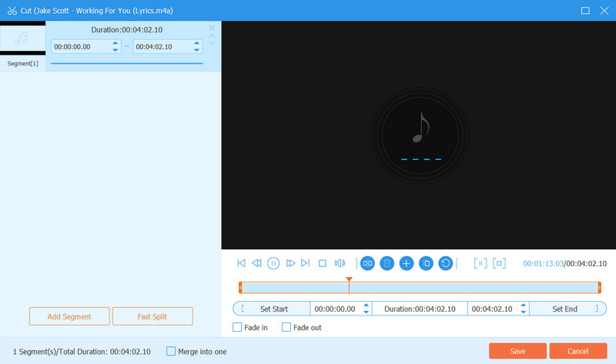This screenshot has height=364, width=616.
Task: Pause the audio playback
Action: point(273,263)
